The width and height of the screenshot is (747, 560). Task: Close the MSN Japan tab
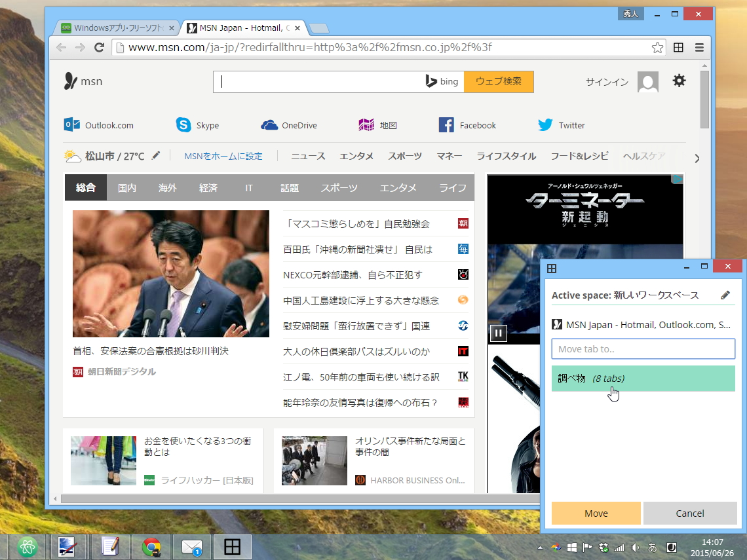297,28
